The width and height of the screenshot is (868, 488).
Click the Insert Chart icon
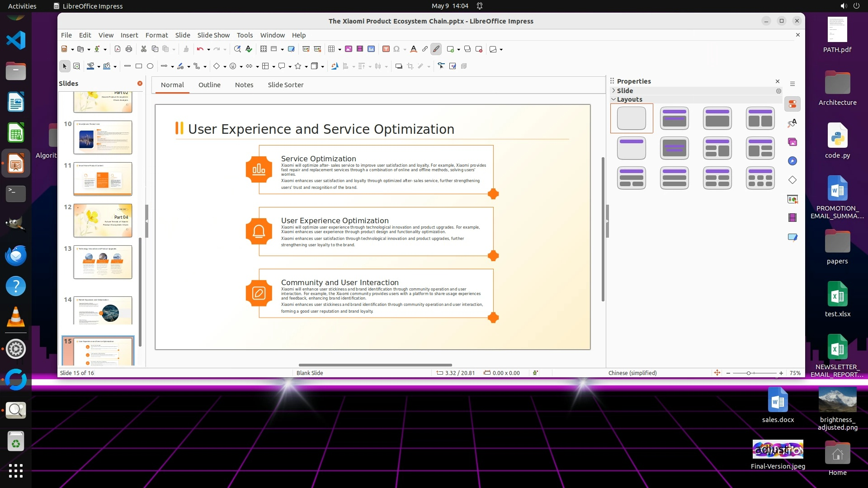(x=371, y=49)
